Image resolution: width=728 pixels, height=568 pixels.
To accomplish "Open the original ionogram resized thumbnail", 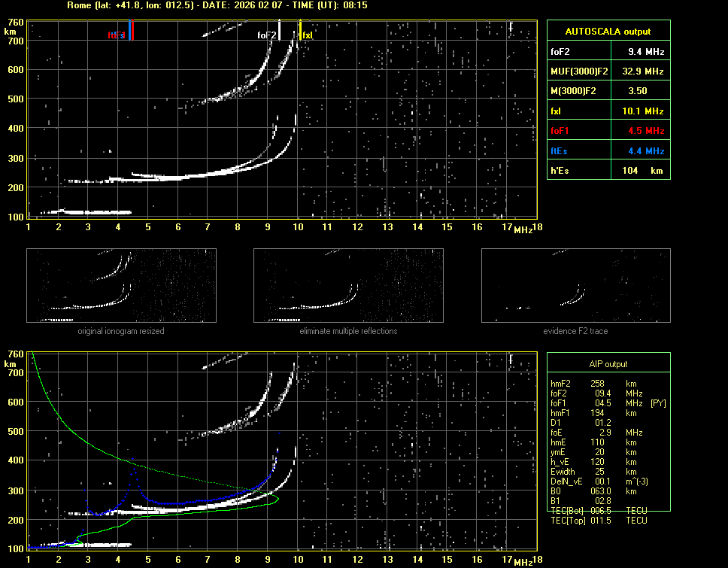I will click(121, 286).
